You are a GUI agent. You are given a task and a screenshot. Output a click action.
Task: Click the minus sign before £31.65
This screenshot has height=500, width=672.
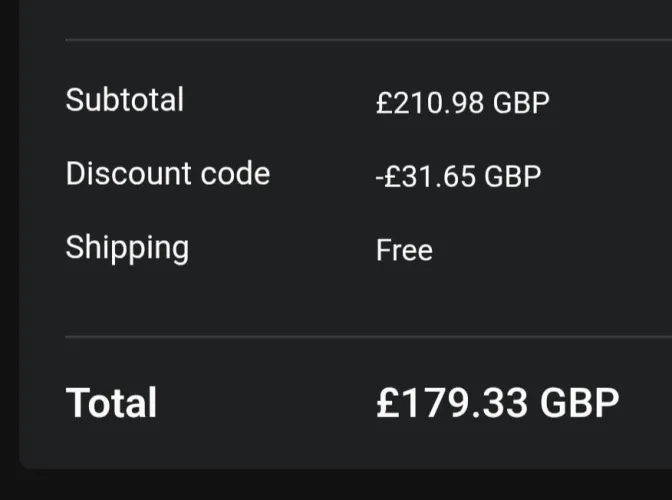pos(380,178)
